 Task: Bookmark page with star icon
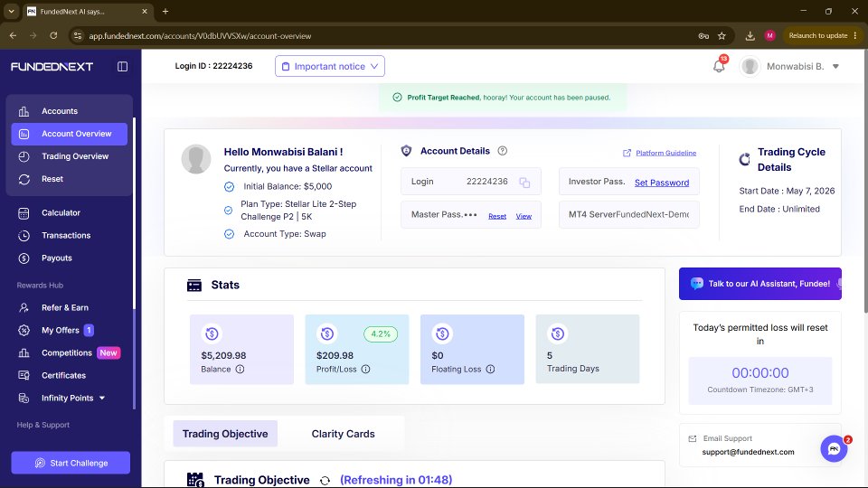722,35
